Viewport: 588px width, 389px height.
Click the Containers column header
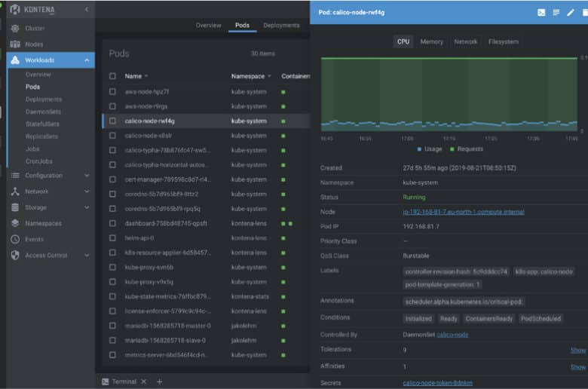[296, 76]
